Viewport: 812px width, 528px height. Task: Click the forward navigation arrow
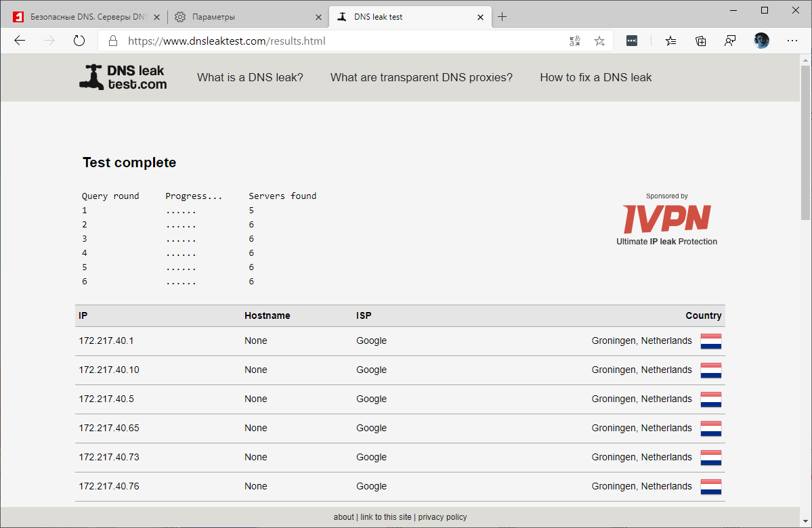coord(49,41)
